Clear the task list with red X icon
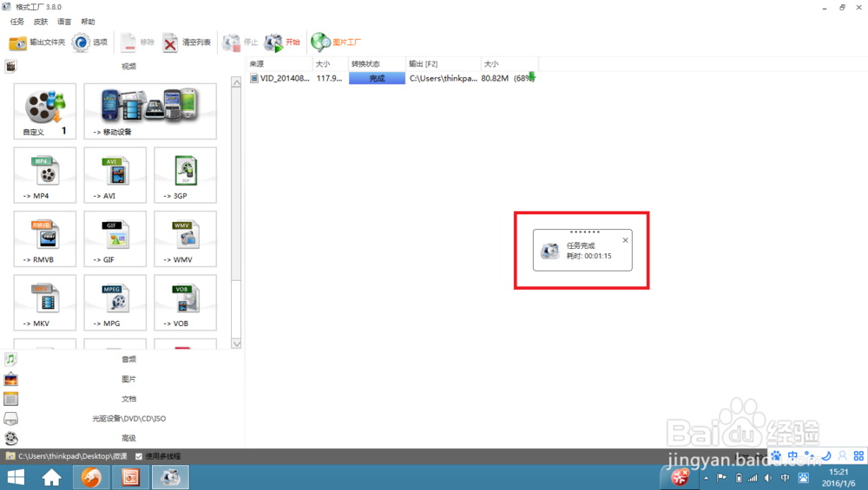The image size is (868, 490). point(170,42)
